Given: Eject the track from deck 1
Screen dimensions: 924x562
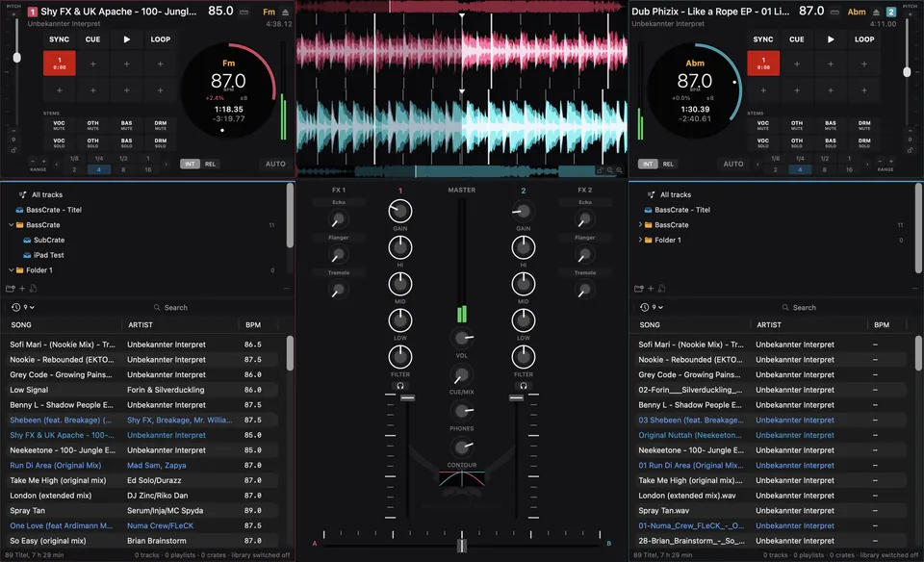Looking at the screenshot, I should [x=285, y=13].
